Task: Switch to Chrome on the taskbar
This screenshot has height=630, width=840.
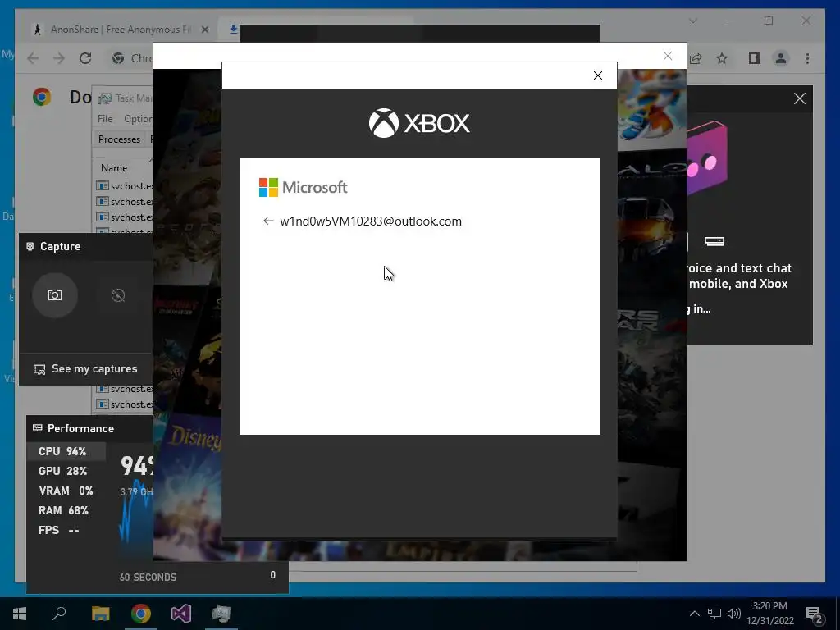Action: click(x=141, y=614)
